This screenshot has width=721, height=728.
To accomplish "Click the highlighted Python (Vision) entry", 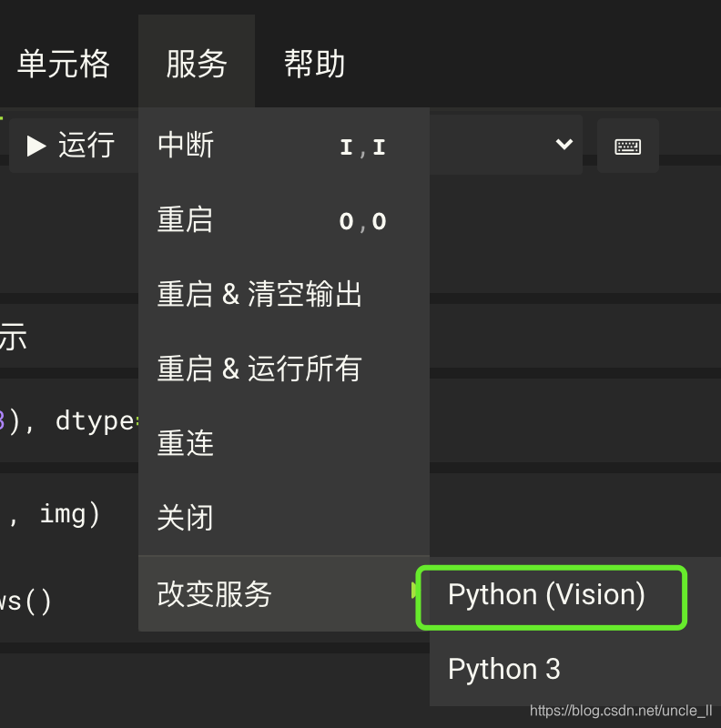I will [x=546, y=594].
